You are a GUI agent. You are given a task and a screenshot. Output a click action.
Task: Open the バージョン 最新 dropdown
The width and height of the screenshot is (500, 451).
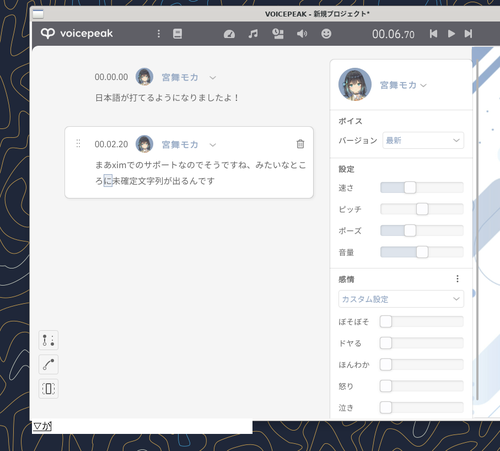(x=423, y=140)
